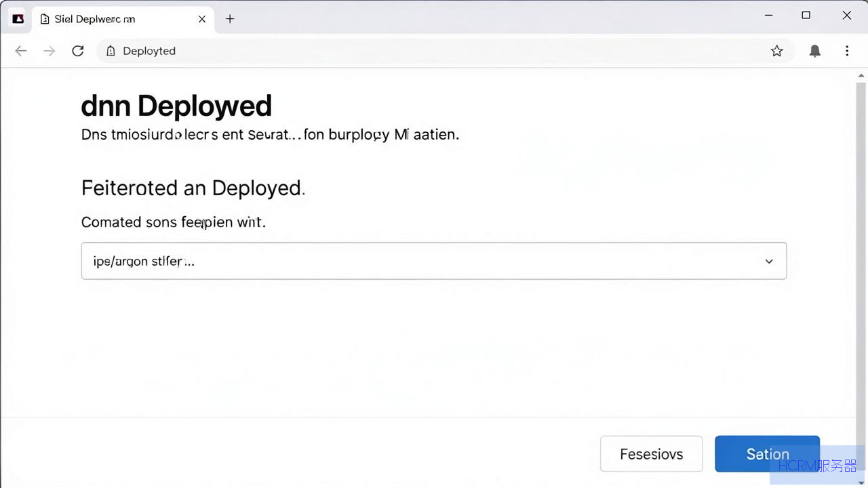Select the Siel Deplwerc tab
The height and width of the screenshot is (488, 868).
(x=123, y=19)
